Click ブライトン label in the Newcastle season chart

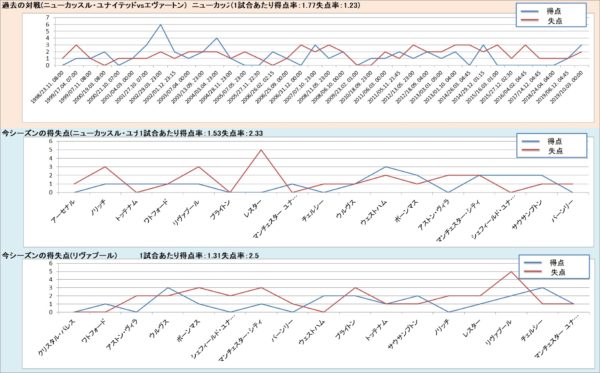[x=220, y=210]
